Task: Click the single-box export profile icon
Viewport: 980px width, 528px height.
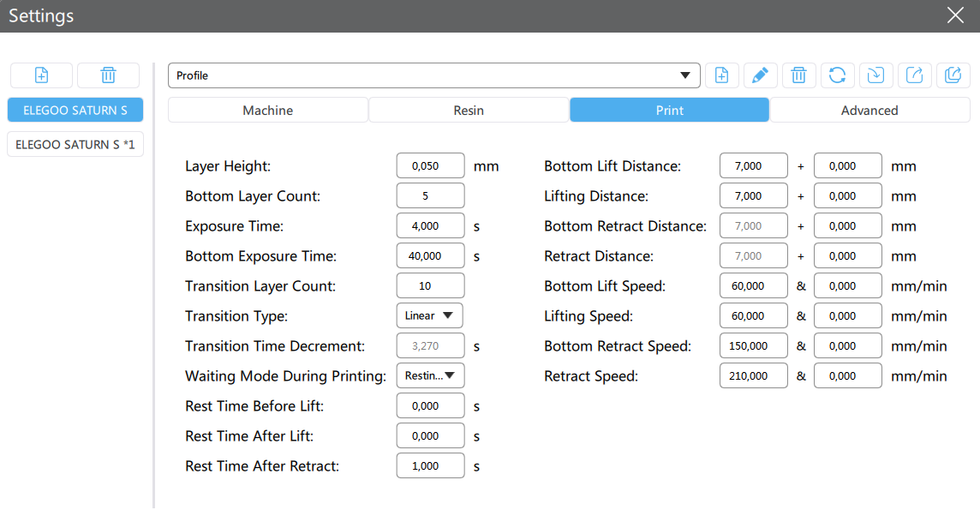Action: (x=914, y=75)
